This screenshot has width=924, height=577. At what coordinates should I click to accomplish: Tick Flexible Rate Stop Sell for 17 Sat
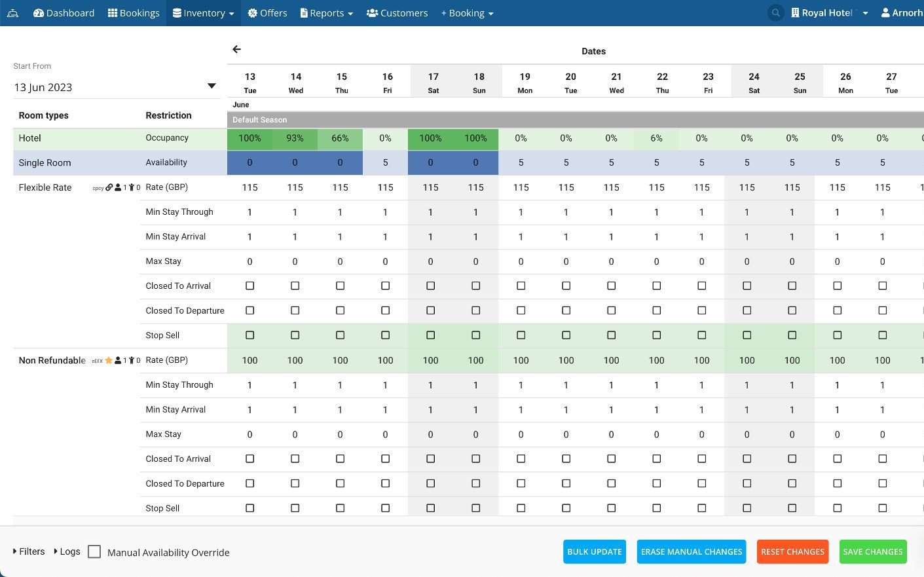430,335
